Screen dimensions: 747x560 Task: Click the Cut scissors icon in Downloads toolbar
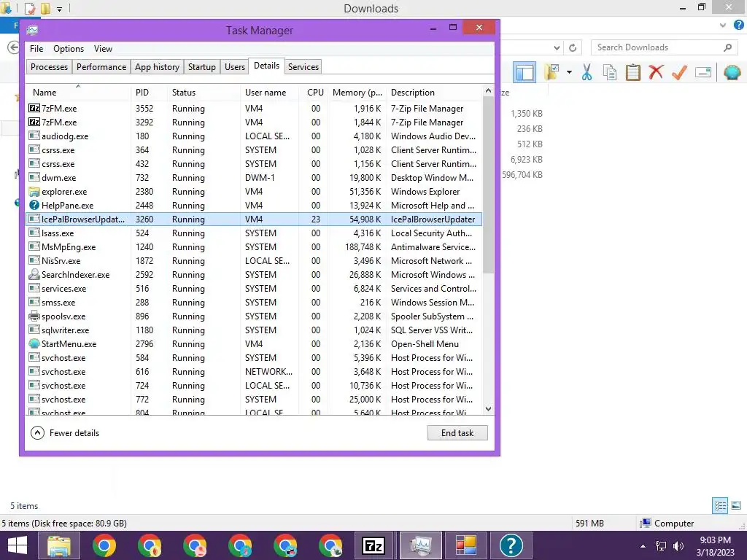587,72
